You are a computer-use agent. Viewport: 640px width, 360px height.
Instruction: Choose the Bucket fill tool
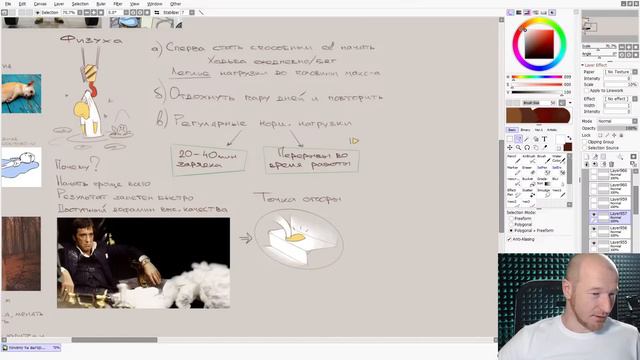tap(529, 182)
